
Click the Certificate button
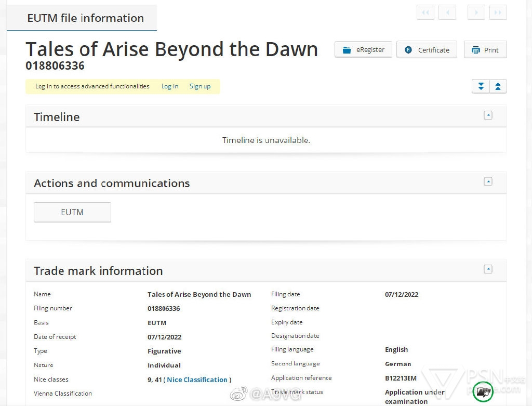coord(427,50)
